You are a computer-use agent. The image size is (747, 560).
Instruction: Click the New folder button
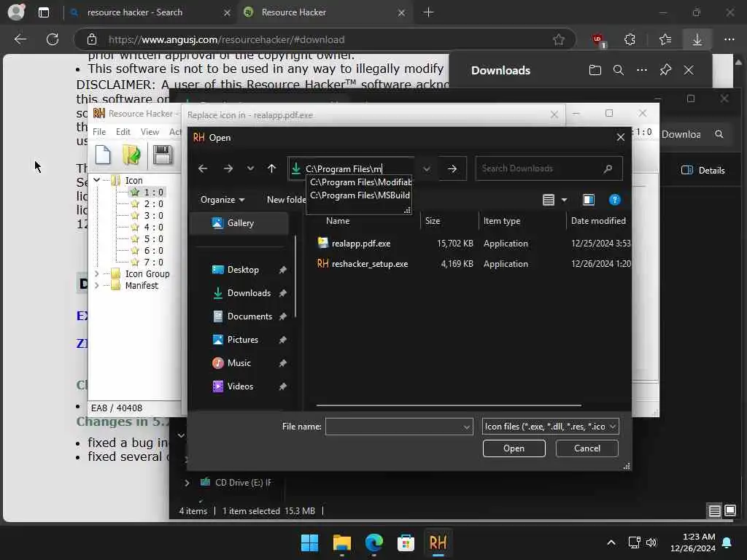pyautogui.click(x=286, y=200)
